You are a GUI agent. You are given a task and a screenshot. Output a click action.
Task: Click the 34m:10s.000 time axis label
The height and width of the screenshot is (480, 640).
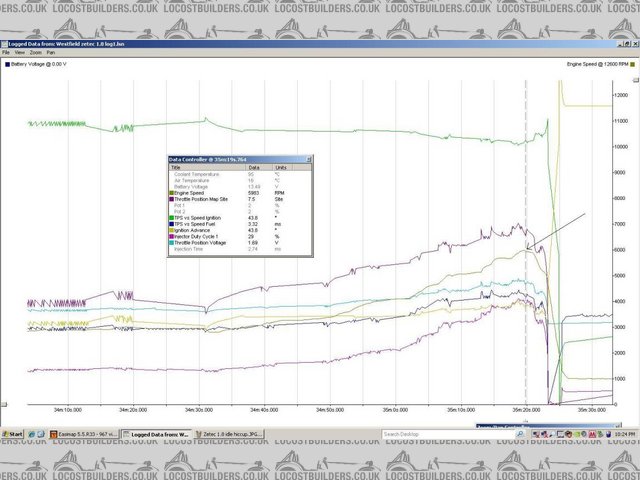[x=68, y=410]
